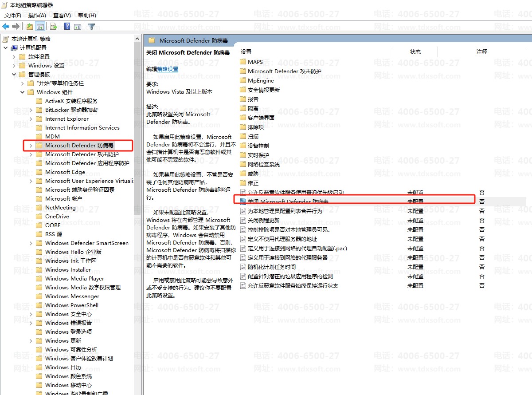The image size is (532, 395).
Task: Click the Export List toolbar icon
Action: tap(54, 27)
